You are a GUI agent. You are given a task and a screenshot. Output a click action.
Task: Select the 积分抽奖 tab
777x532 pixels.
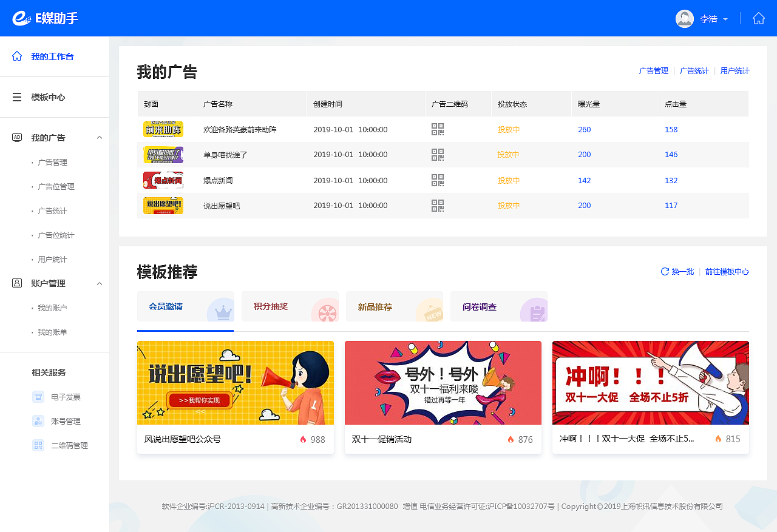pyautogui.click(x=290, y=306)
